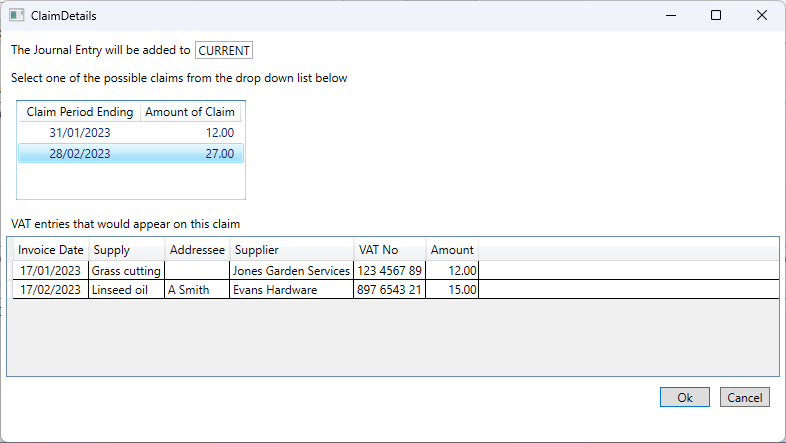Click the Invoice Date column header
This screenshot has height=443, width=786.
(51, 250)
